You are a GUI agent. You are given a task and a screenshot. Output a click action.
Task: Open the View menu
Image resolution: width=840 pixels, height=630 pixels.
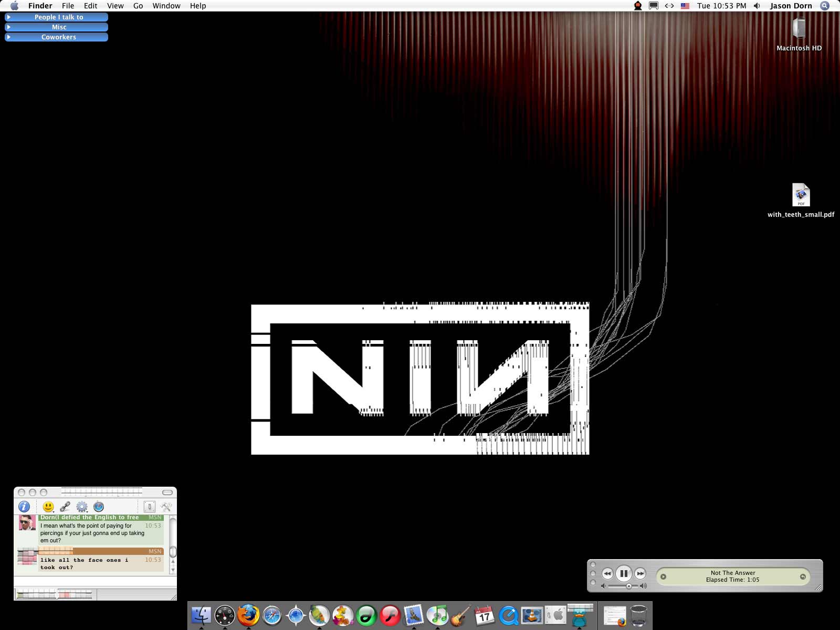tap(115, 6)
